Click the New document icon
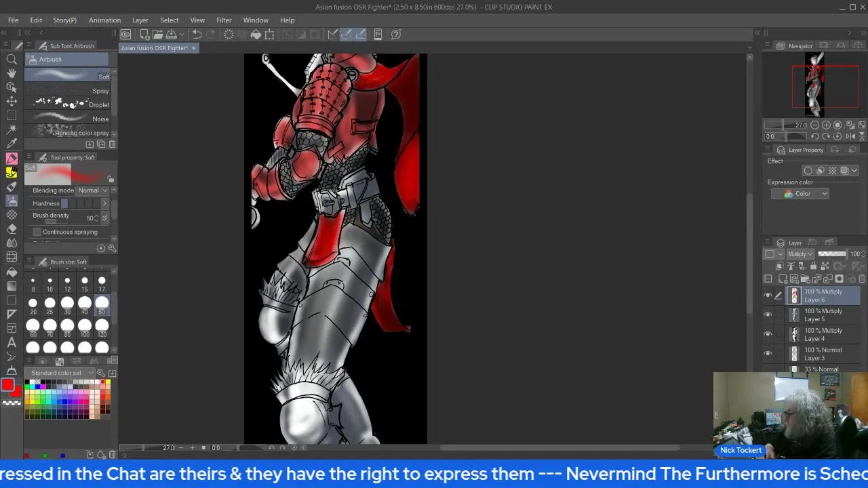 [144, 34]
